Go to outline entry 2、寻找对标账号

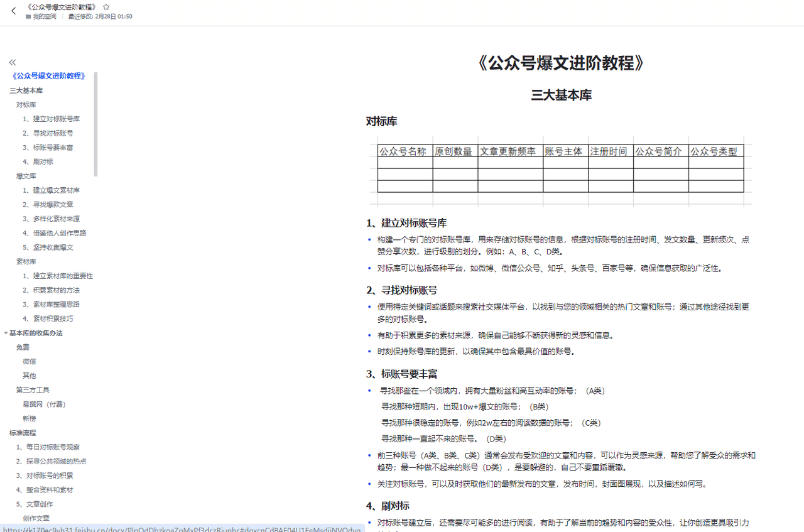[x=48, y=133]
